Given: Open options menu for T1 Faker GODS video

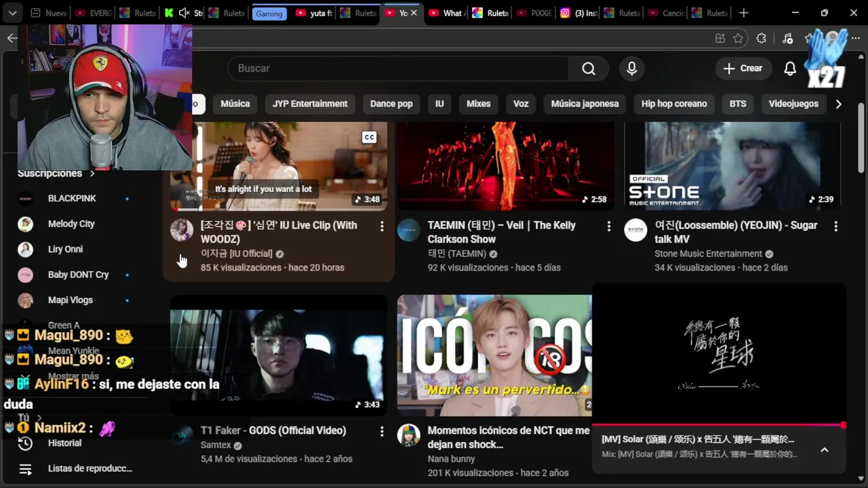Looking at the screenshot, I should pyautogui.click(x=382, y=432).
